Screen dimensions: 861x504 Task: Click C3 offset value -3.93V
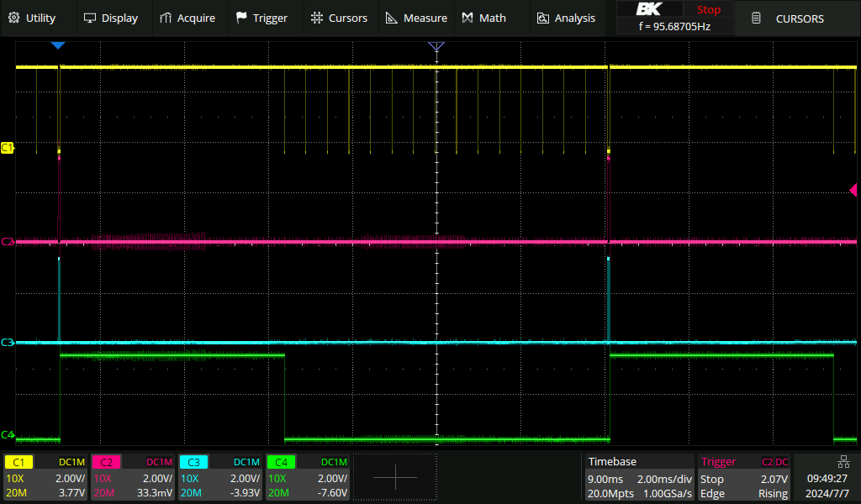coord(245,492)
